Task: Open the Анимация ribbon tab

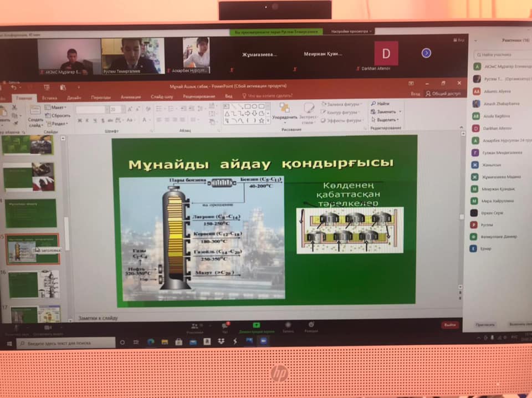Action: [130, 97]
